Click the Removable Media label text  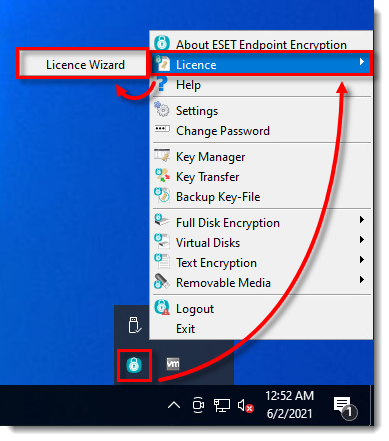[223, 283]
